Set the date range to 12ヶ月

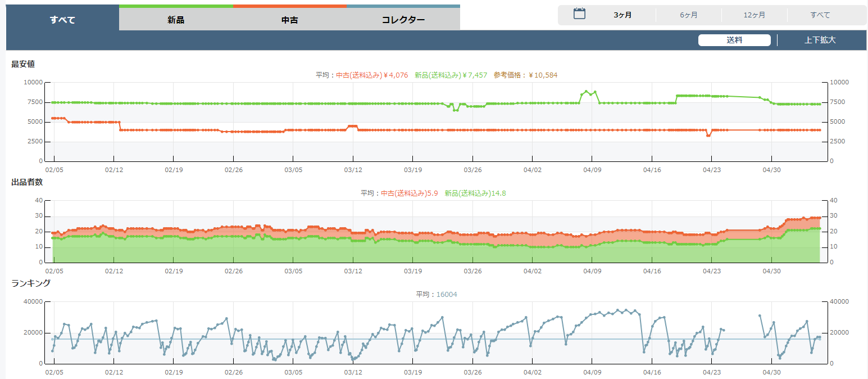tap(754, 15)
